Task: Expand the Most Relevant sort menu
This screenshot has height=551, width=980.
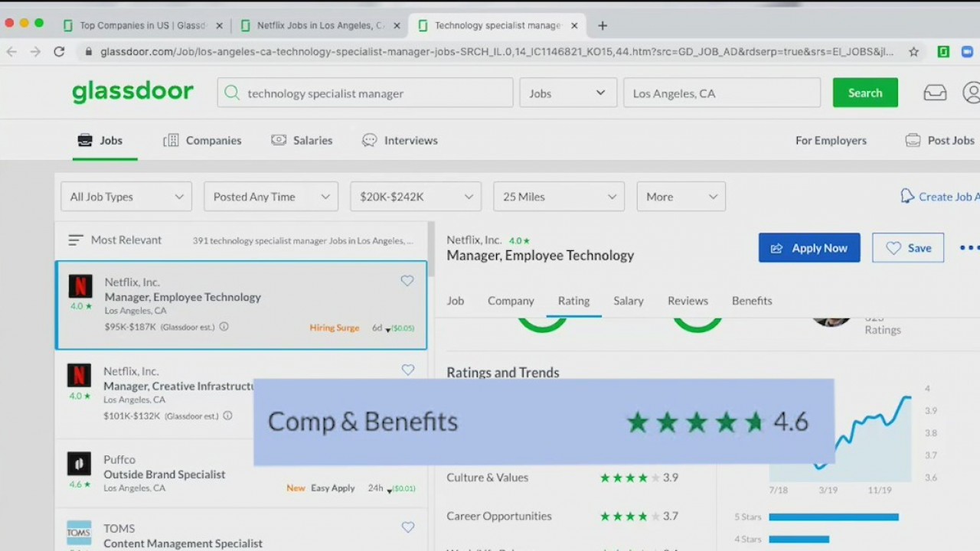Action: [115, 240]
